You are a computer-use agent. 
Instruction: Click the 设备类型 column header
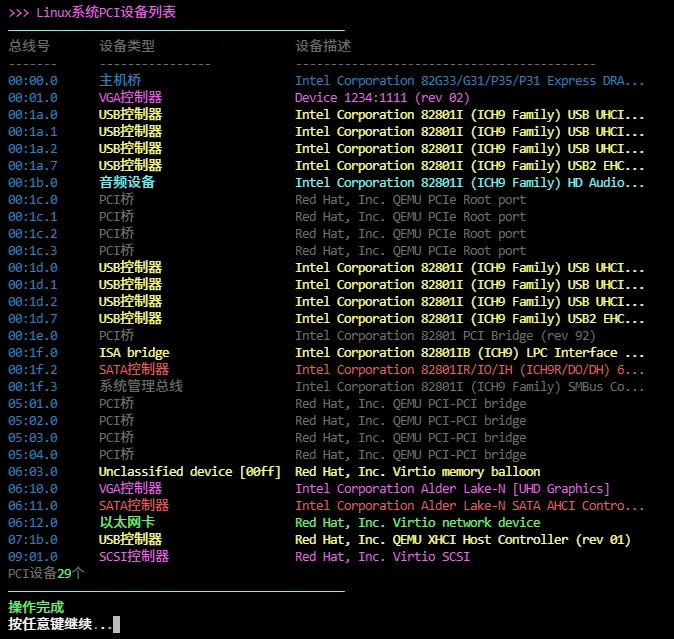pos(127,46)
